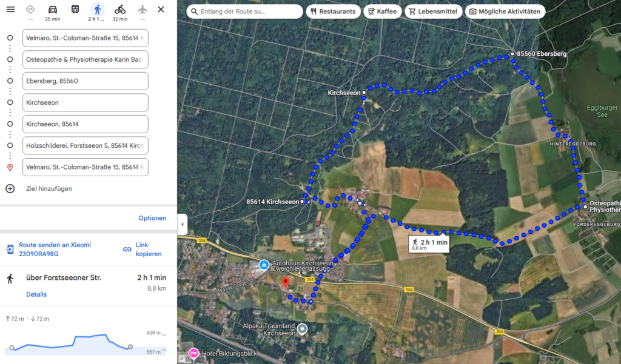Filter by Restaurants along route
Viewport: 621px width, 364px height.
click(x=333, y=12)
